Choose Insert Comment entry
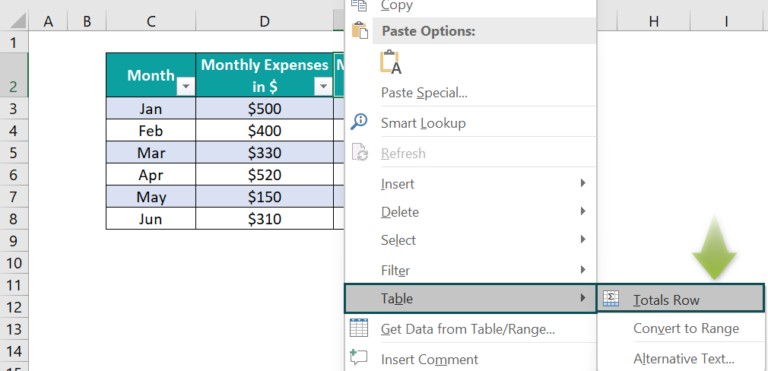Screen dimensions: 768x371 tap(470, 359)
